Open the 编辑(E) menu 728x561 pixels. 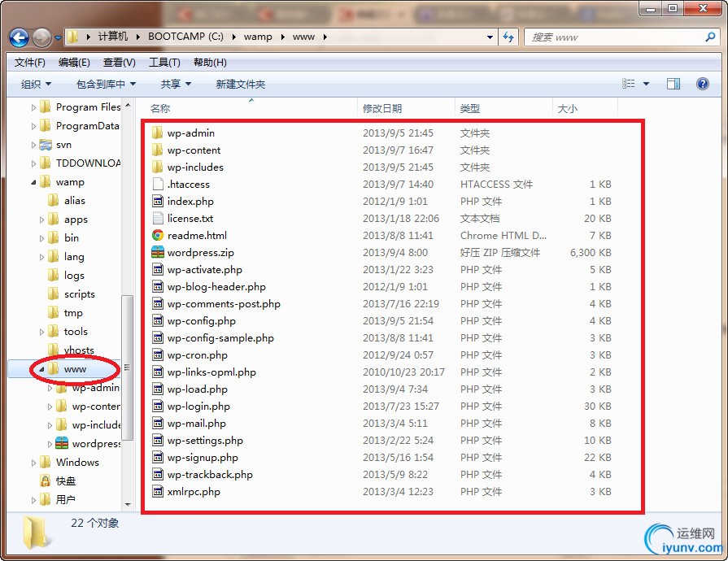(x=74, y=62)
